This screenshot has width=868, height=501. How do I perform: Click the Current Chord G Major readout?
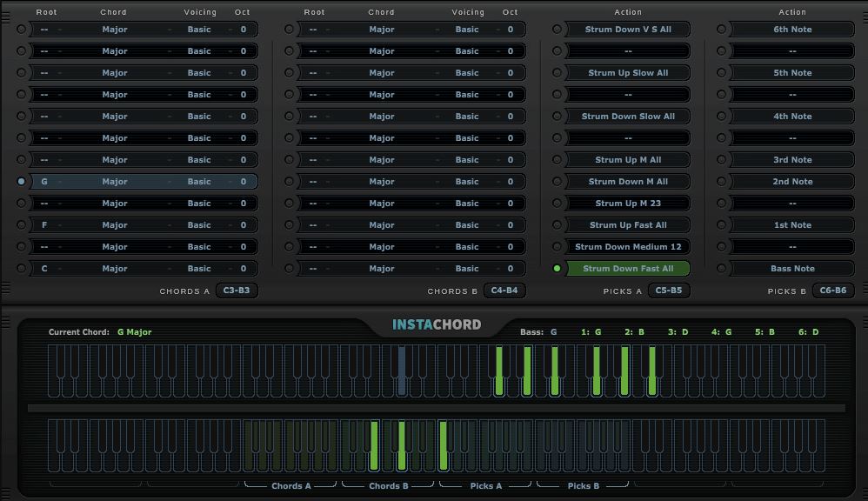pyautogui.click(x=100, y=332)
